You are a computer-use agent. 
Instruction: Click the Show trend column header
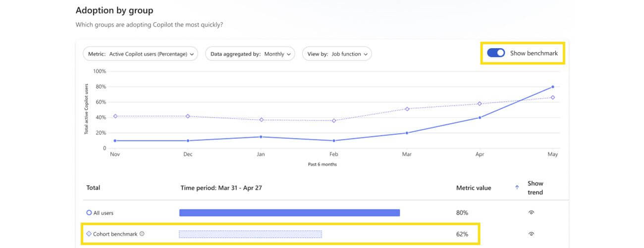[535, 188]
